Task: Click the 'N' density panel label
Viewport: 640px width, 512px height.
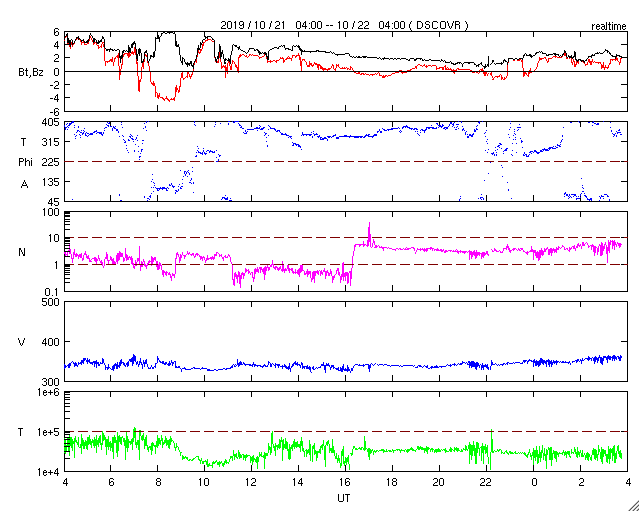Action: [22, 252]
